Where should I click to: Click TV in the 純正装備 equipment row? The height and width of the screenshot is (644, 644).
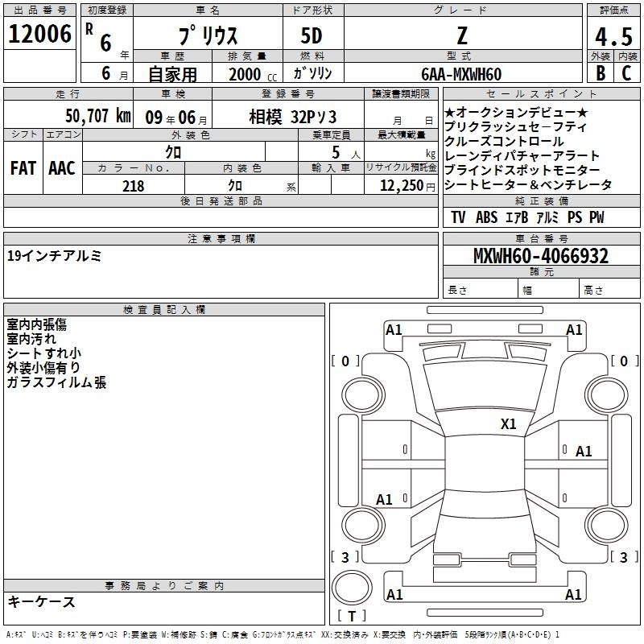click(x=458, y=217)
